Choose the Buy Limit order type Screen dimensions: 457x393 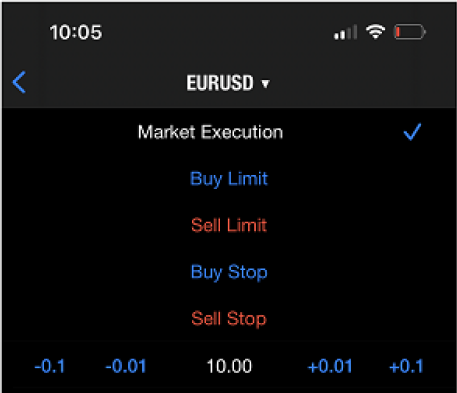tap(229, 179)
